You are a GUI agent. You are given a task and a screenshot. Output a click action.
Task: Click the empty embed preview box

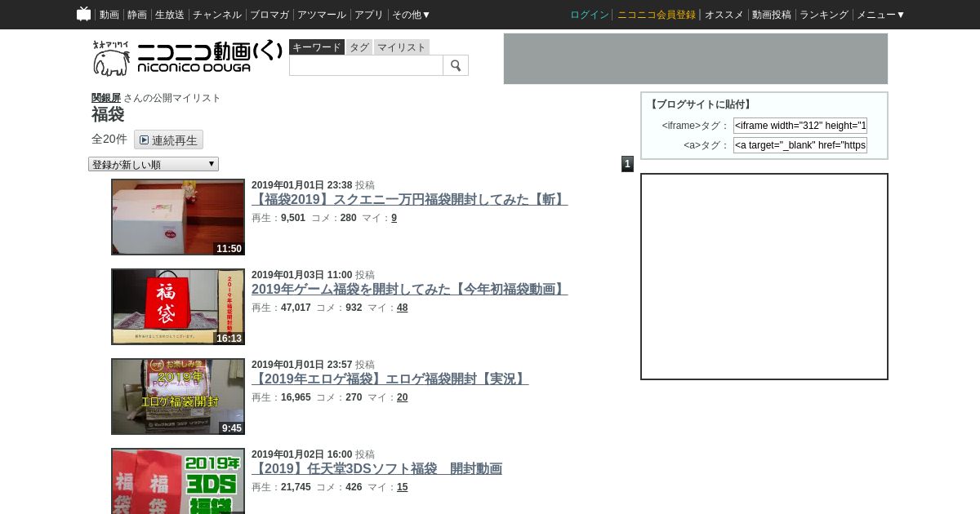[764, 277]
